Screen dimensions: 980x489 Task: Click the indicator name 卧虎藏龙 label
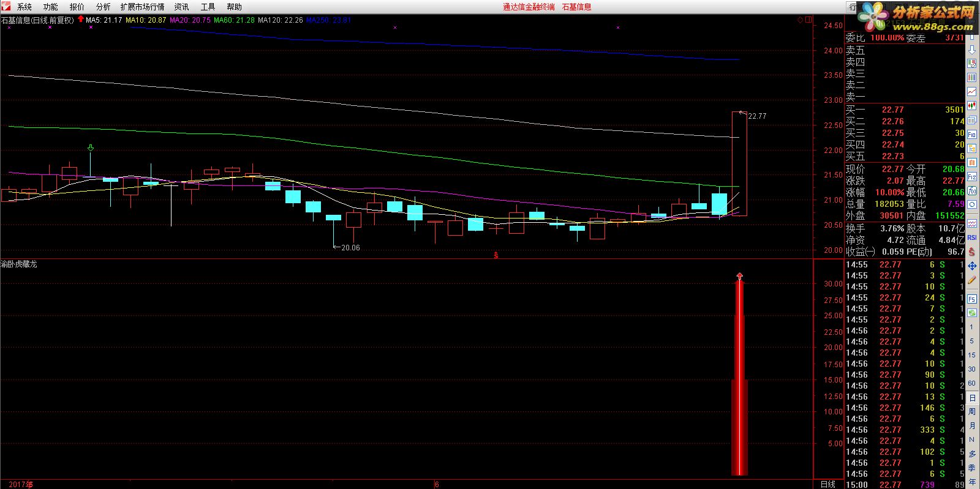[19, 264]
